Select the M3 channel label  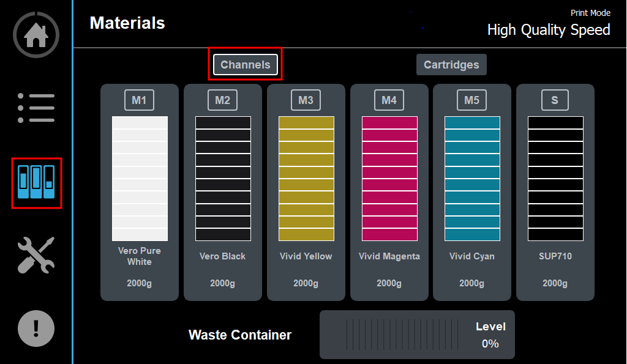[306, 100]
